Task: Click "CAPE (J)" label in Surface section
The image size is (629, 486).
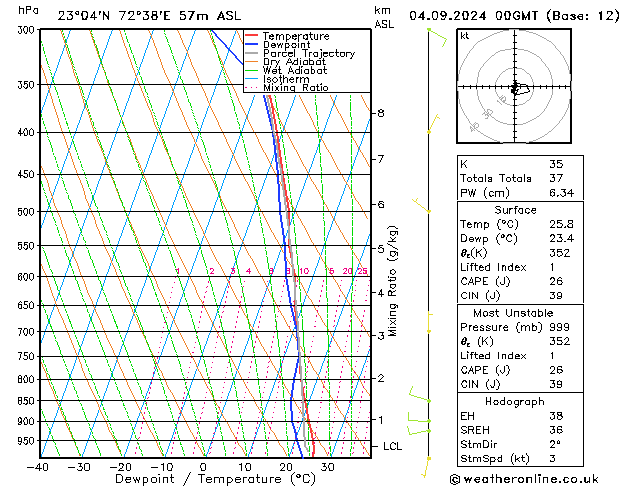Action: point(485,281)
